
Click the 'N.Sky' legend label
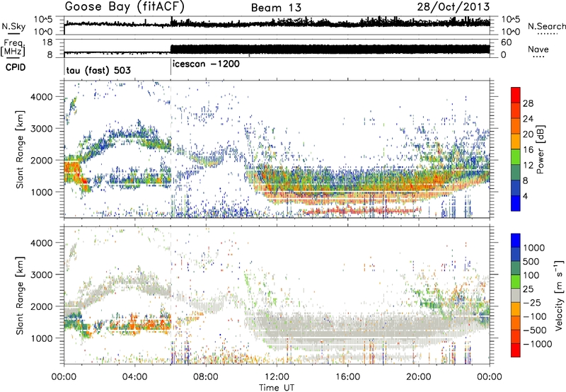tap(13, 26)
